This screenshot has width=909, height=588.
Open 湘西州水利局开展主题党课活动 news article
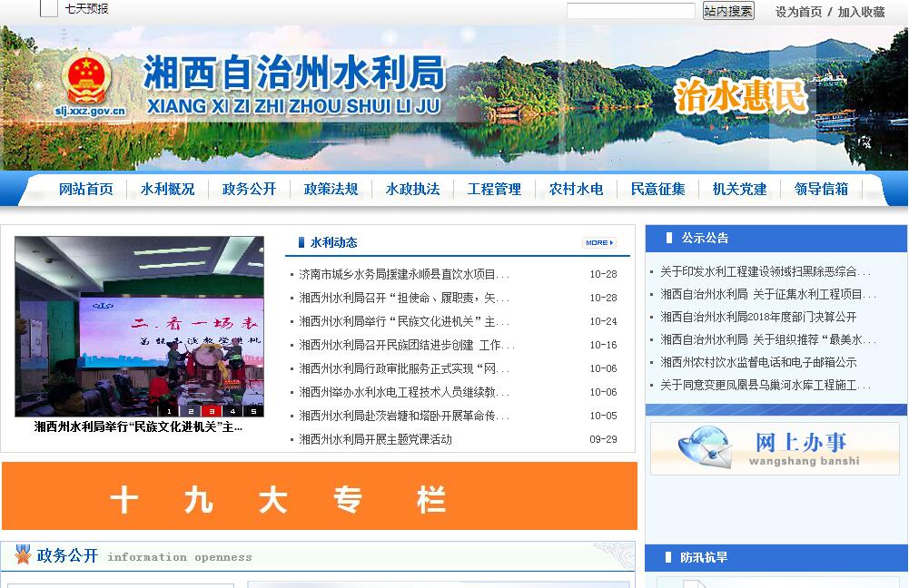[x=375, y=439]
